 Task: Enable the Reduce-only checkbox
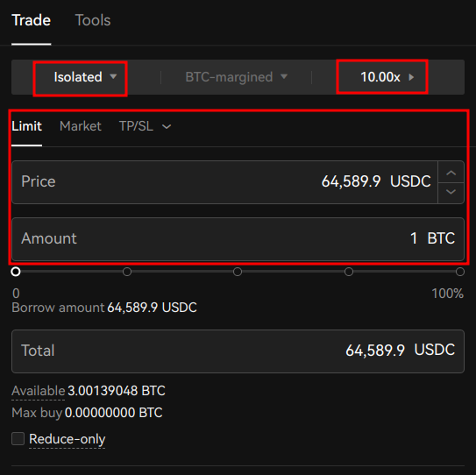pyautogui.click(x=18, y=438)
